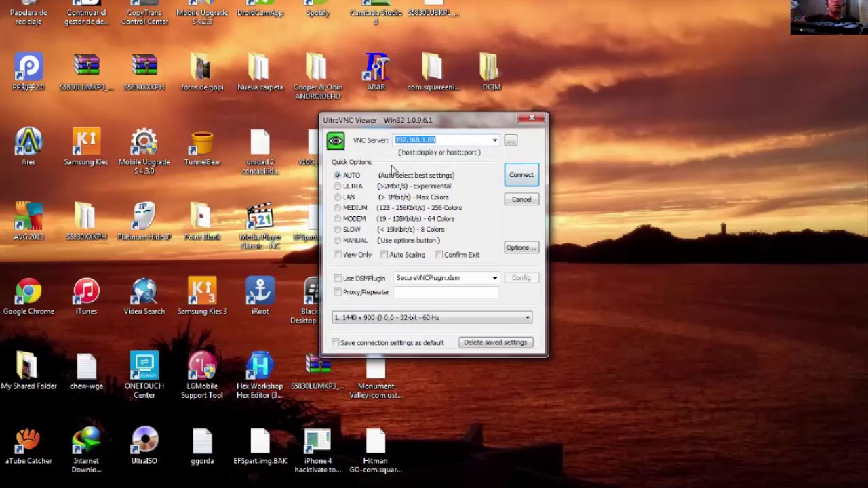
Task: Open the ggorda file icon
Action: (202, 445)
